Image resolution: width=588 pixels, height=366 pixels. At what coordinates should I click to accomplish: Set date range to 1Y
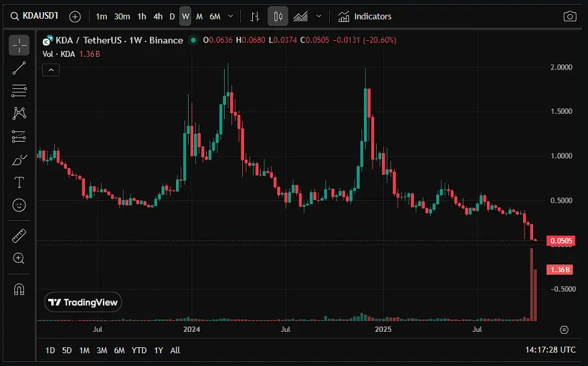159,350
